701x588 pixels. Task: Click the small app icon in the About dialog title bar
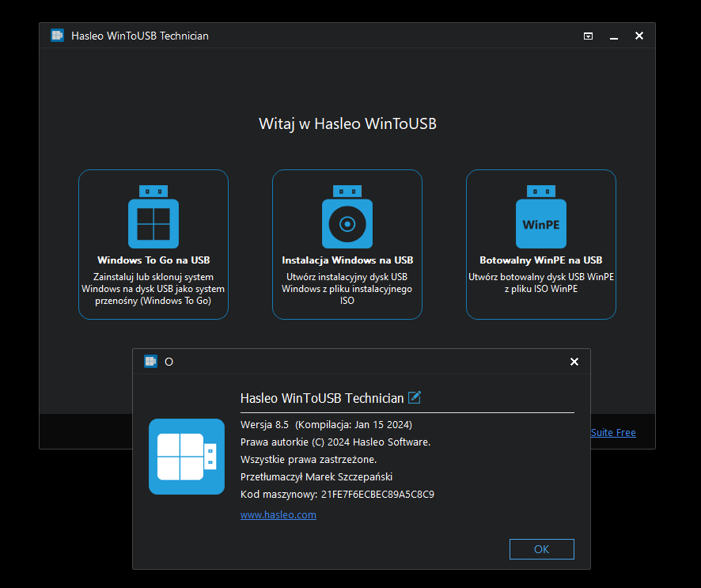150,362
